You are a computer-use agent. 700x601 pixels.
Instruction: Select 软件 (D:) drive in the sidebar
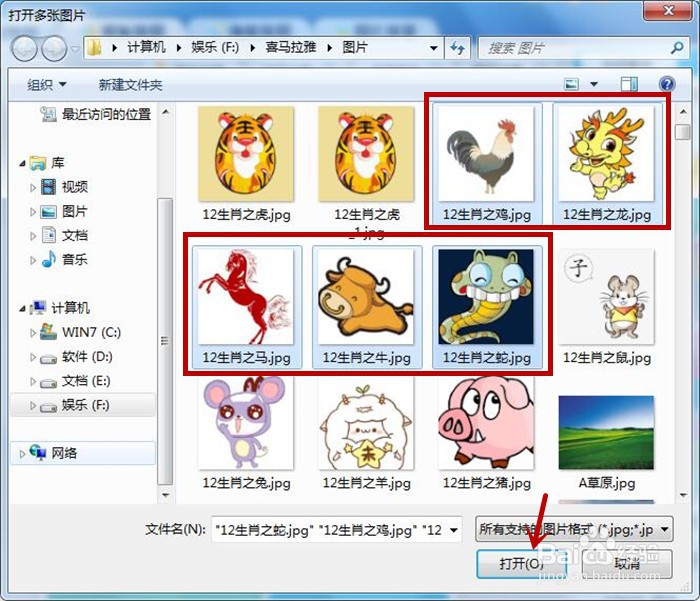[x=76, y=356]
